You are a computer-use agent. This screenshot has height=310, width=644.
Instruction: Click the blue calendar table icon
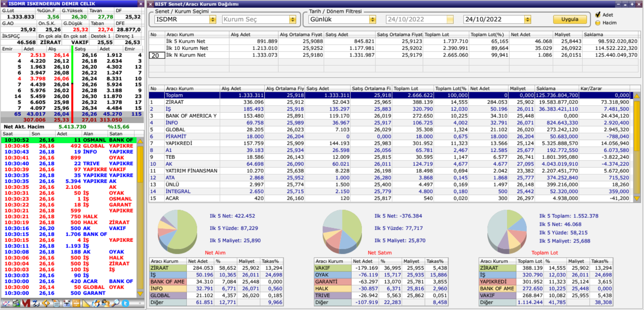(x=66, y=303)
